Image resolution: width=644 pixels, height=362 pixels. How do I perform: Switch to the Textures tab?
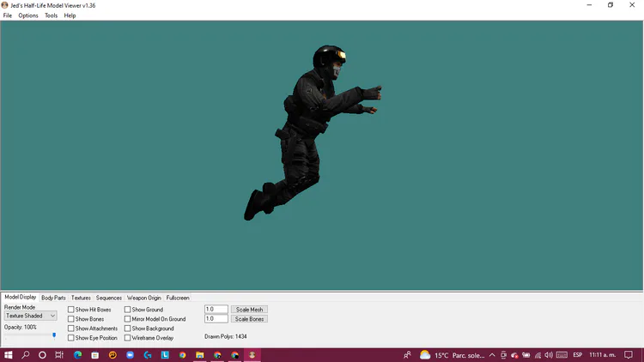click(81, 298)
